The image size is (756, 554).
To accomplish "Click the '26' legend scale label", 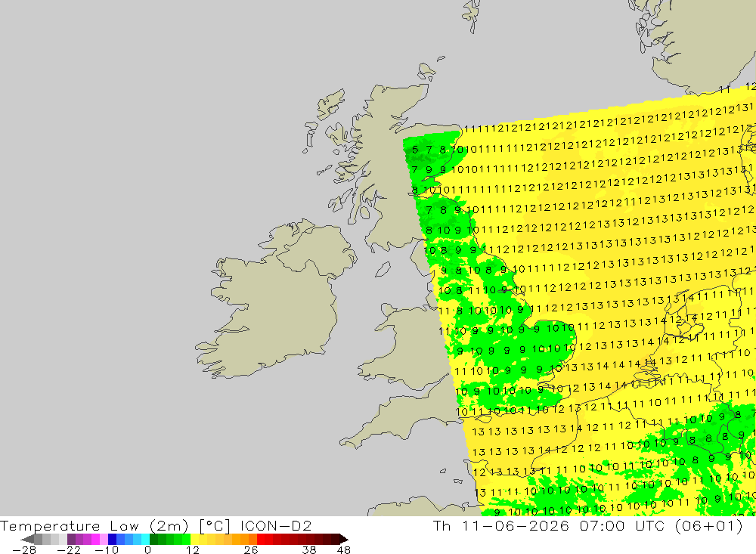I will pyautogui.click(x=251, y=550).
